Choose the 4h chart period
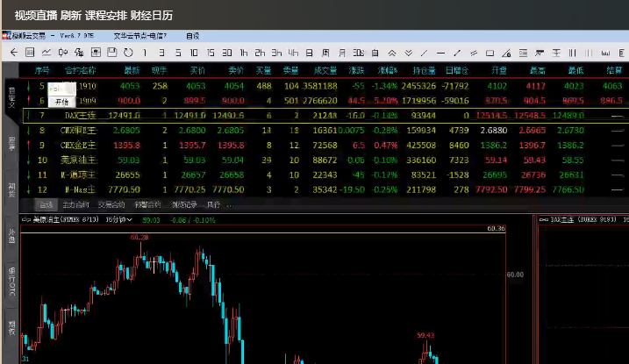629x364 pixels. [x=293, y=53]
